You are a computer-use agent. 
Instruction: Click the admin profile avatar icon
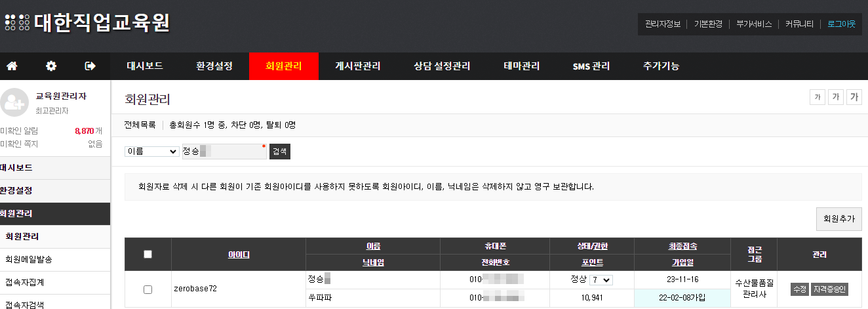pos(14,102)
